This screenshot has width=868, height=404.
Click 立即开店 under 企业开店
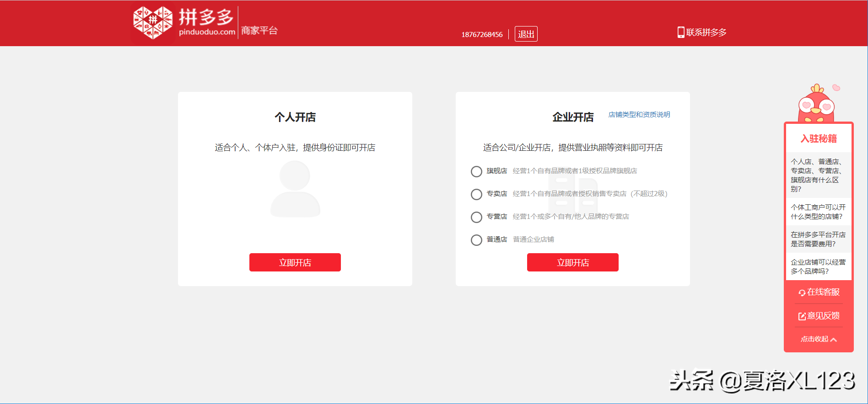click(573, 262)
